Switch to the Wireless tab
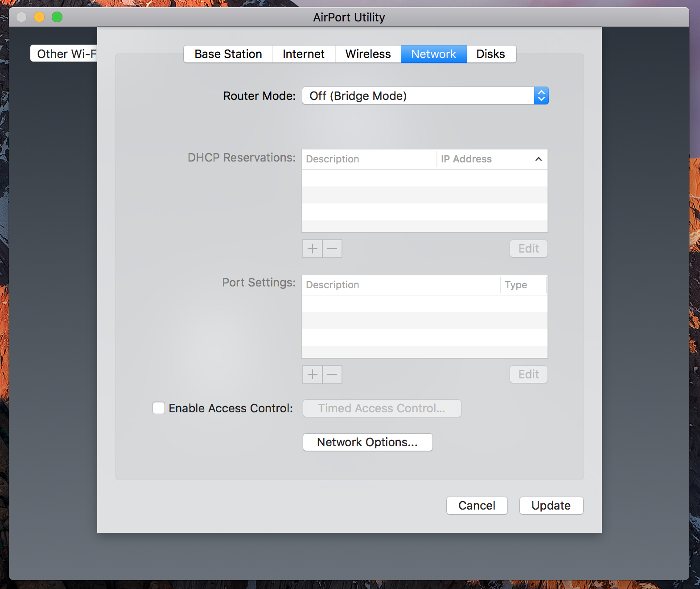The image size is (700, 589). click(x=368, y=54)
